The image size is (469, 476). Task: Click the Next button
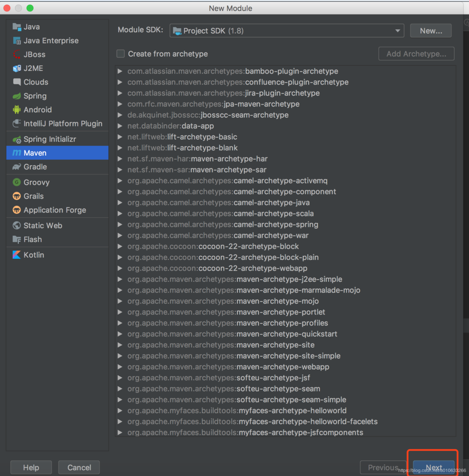(434, 467)
